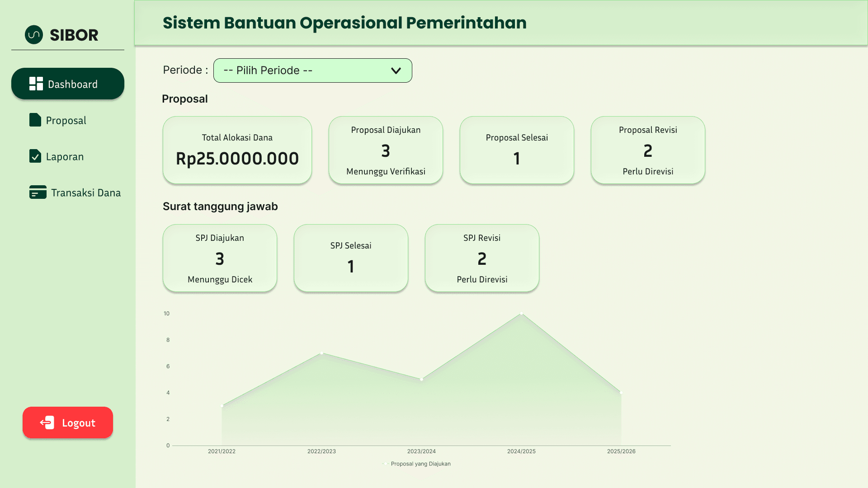Navigate to the Proposal section
Screen dimensions: 868x488
[x=66, y=120]
